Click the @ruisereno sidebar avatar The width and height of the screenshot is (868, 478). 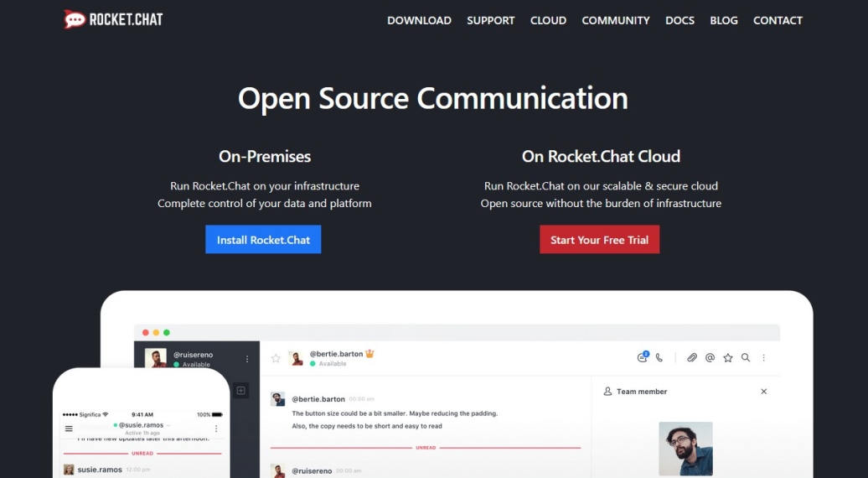[x=156, y=358]
